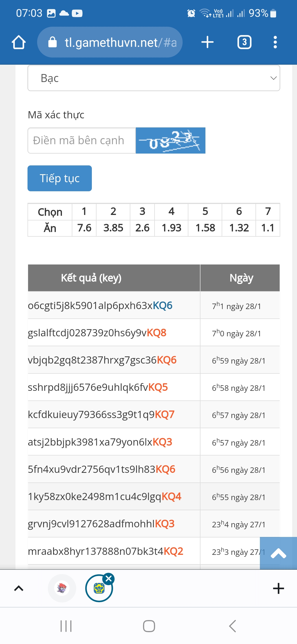297x644 pixels.
Task: Tap the scroll-to-top arrow button
Action: [x=278, y=553]
